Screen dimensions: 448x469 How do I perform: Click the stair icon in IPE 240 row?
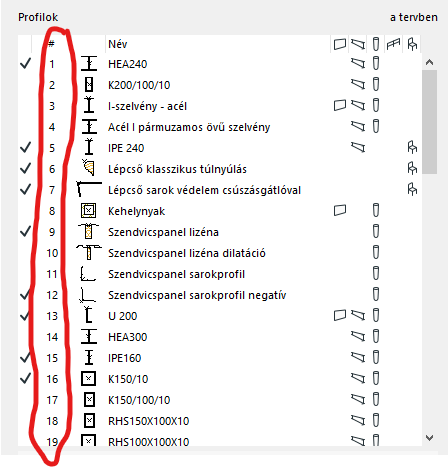412,147
